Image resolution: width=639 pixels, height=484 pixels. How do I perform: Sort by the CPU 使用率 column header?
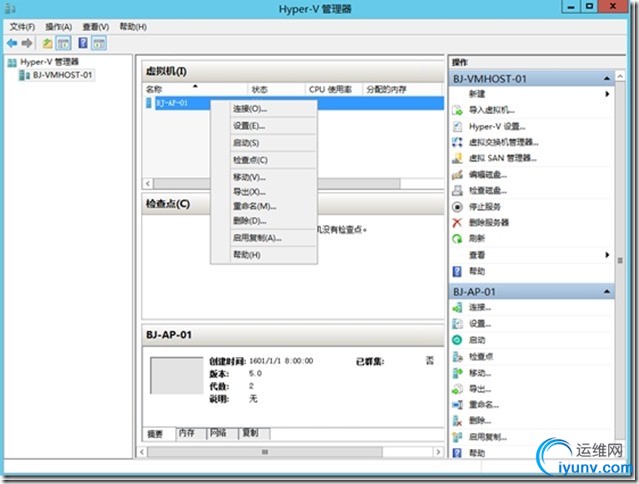pos(334,89)
